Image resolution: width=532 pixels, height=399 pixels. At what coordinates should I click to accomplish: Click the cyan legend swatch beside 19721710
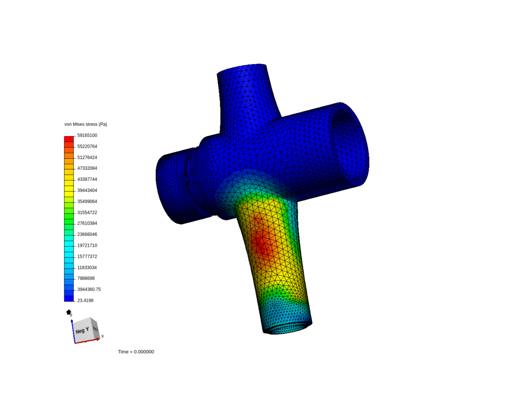[x=69, y=243]
